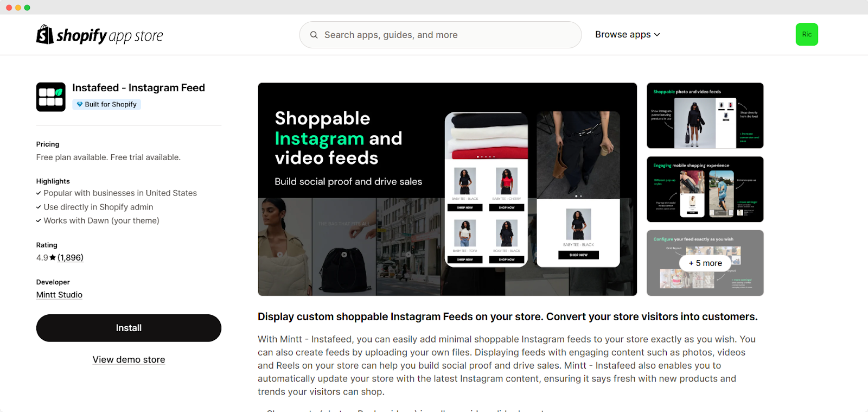
Task: Click the Instafeed - Instagram Feed title
Action: tap(138, 88)
